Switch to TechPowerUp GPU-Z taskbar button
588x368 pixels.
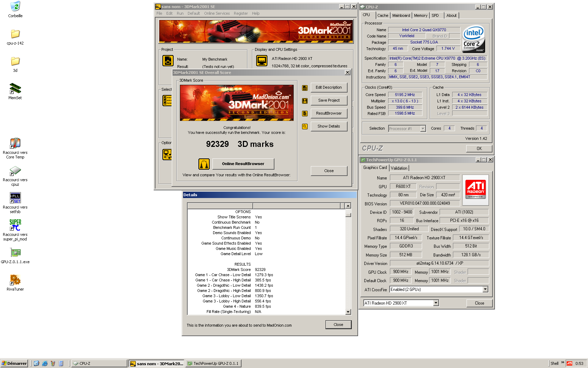213,363
